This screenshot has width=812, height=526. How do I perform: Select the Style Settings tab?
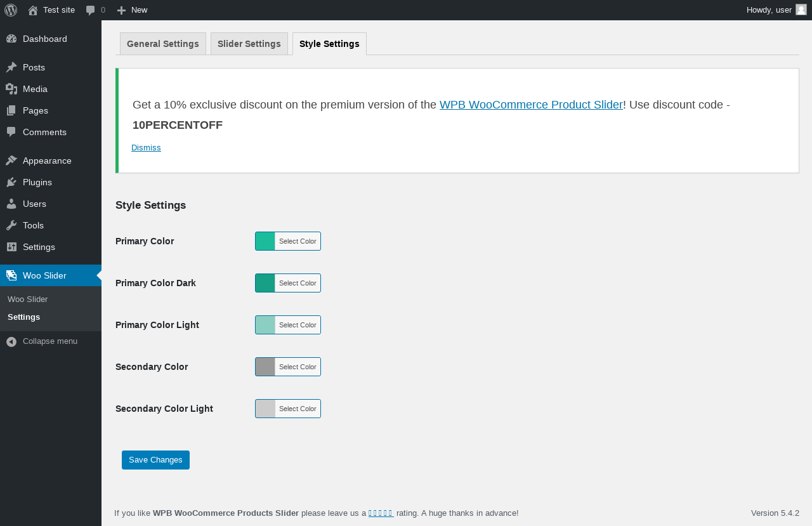[x=329, y=44]
